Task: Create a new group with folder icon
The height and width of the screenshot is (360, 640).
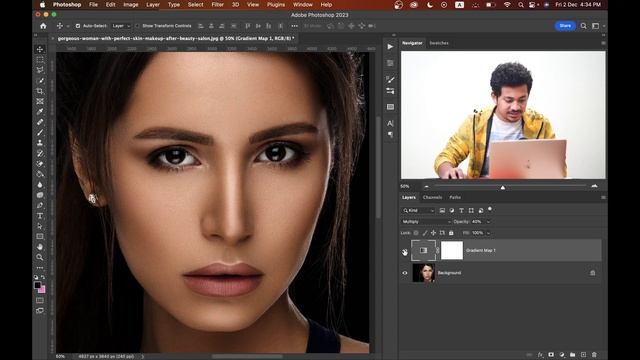Action: coord(573,355)
